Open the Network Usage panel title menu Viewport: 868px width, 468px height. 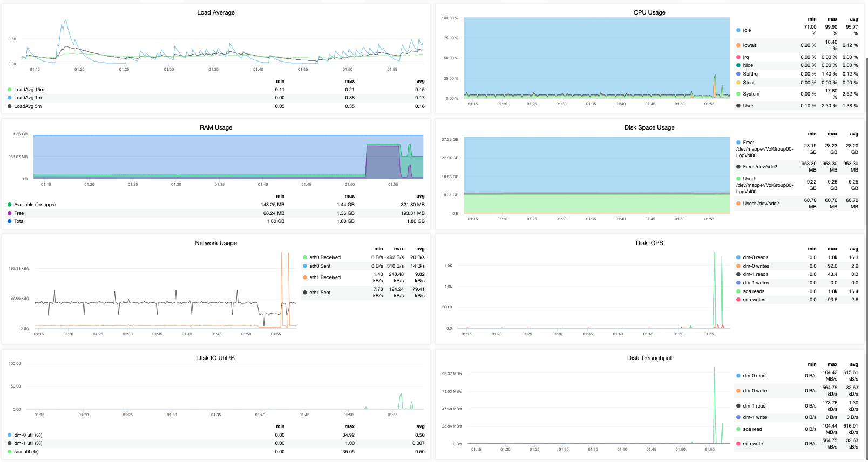tap(216, 243)
